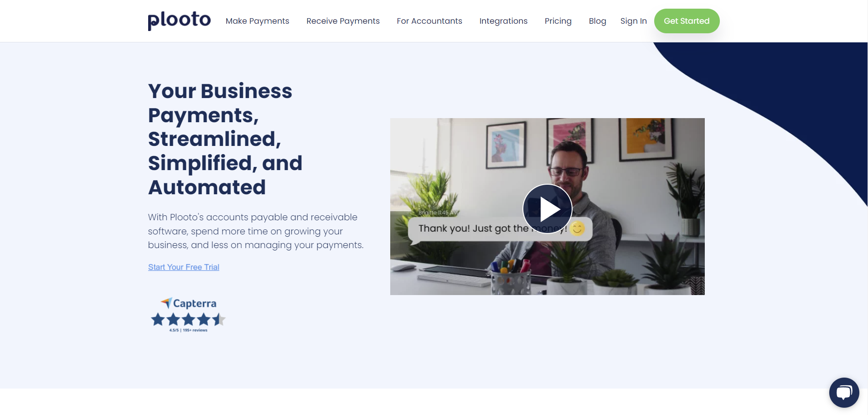
Task: Go to For Accountants page
Action: pos(429,21)
